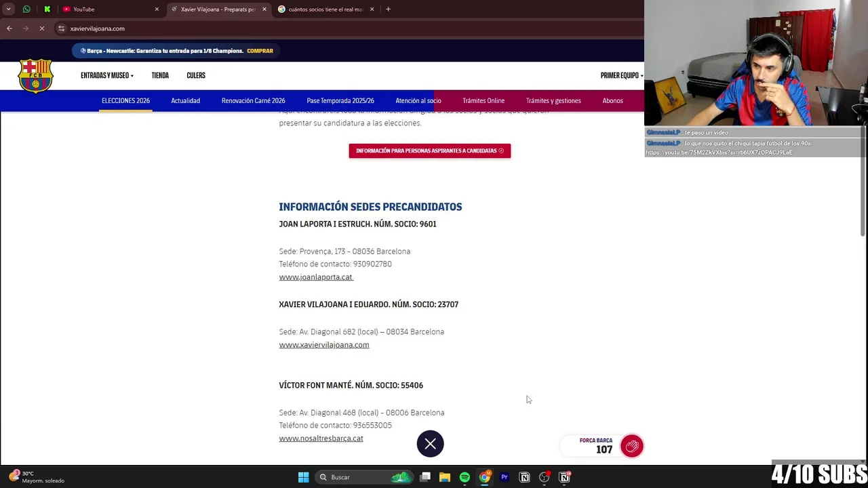Open site information icon in address bar
This screenshot has height=488, width=868.
click(x=61, y=28)
